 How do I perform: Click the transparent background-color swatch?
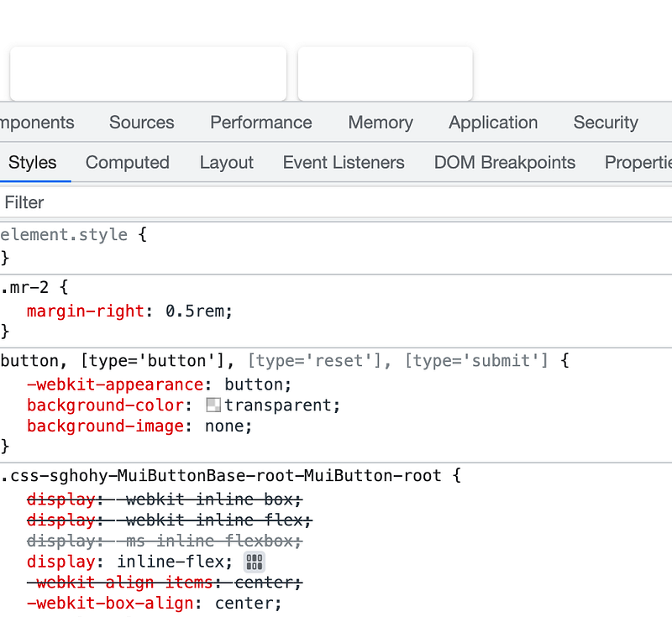tap(213, 405)
